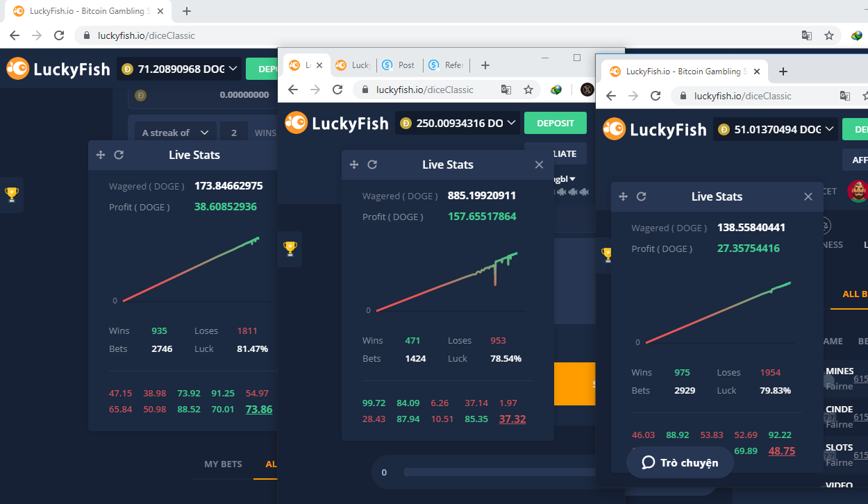Click the download manager extension icon in the left window
The image size is (868, 504).
coord(858,35)
